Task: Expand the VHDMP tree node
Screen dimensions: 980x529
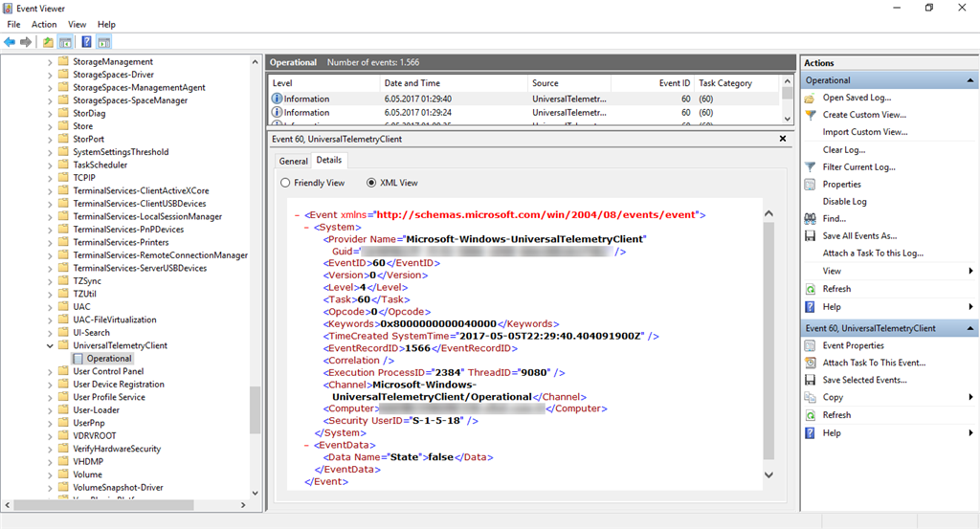Action: [50, 462]
